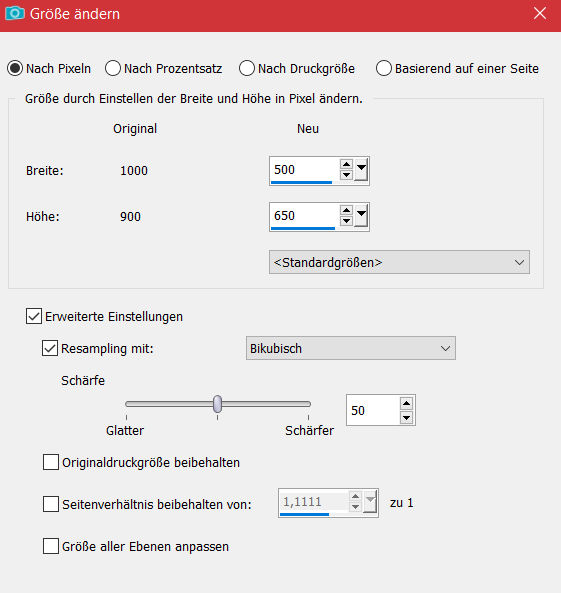Close the Größe ändern dialog
This screenshot has width=561, height=593.
[540, 14]
